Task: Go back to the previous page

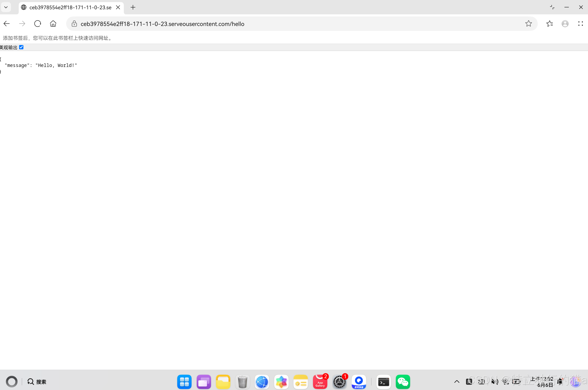Action: (x=7, y=24)
